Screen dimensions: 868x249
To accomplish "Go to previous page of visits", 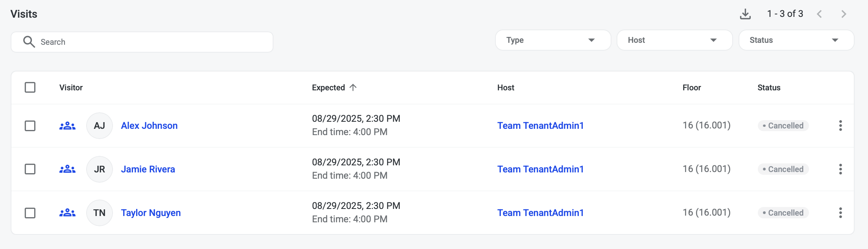I will tap(819, 14).
